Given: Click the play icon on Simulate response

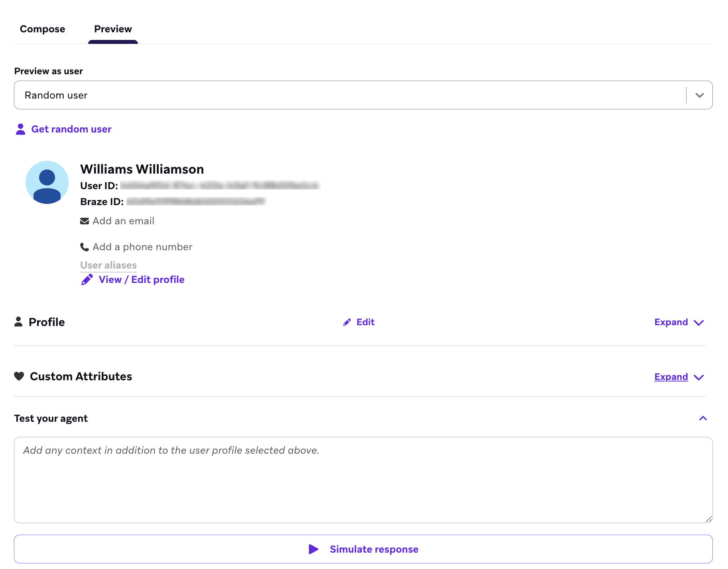Looking at the screenshot, I should tap(314, 549).
